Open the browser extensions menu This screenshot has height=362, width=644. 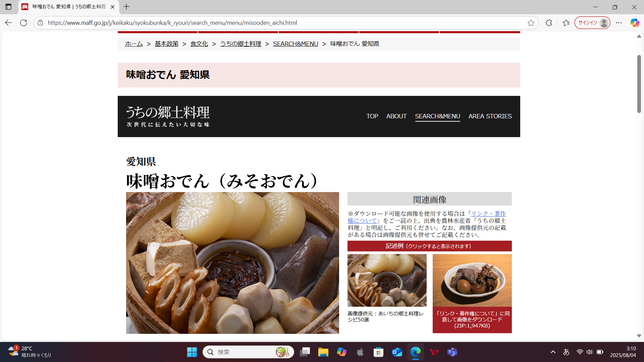[x=549, y=23]
